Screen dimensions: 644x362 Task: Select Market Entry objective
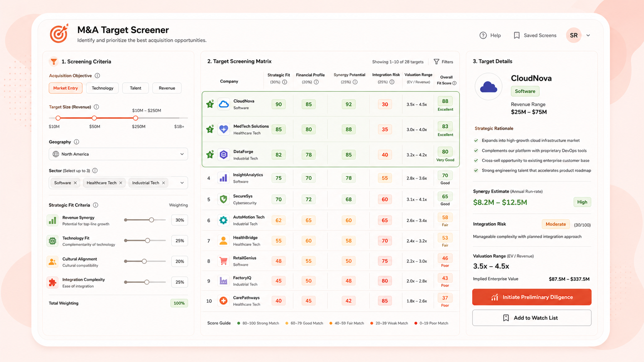(65, 88)
